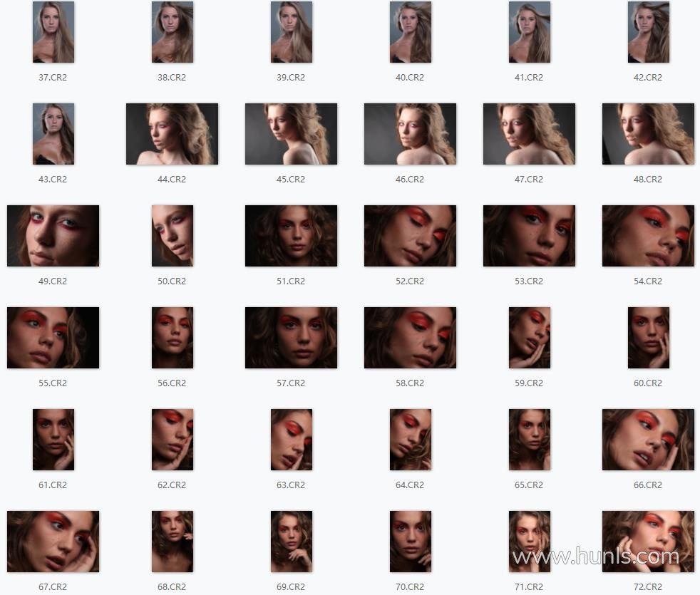Select thumbnail of 41.CR2
The height and width of the screenshot is (595, 700).
click(530, 32)
